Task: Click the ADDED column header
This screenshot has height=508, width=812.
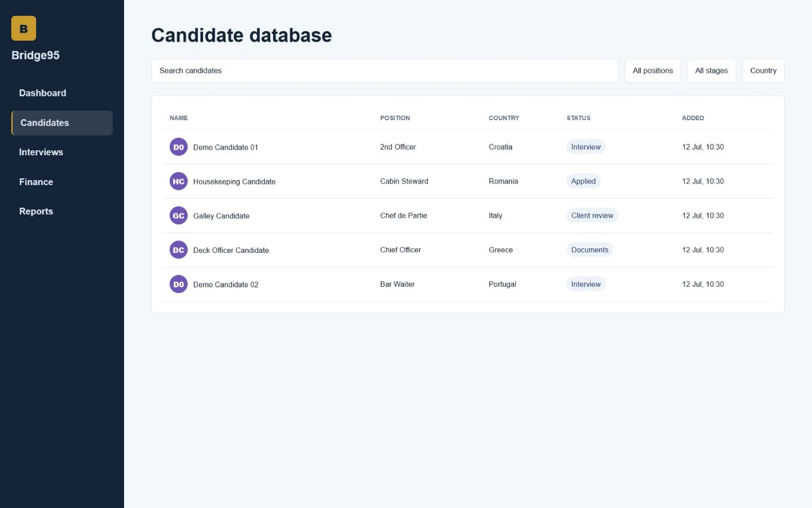Action: [693, 118]
